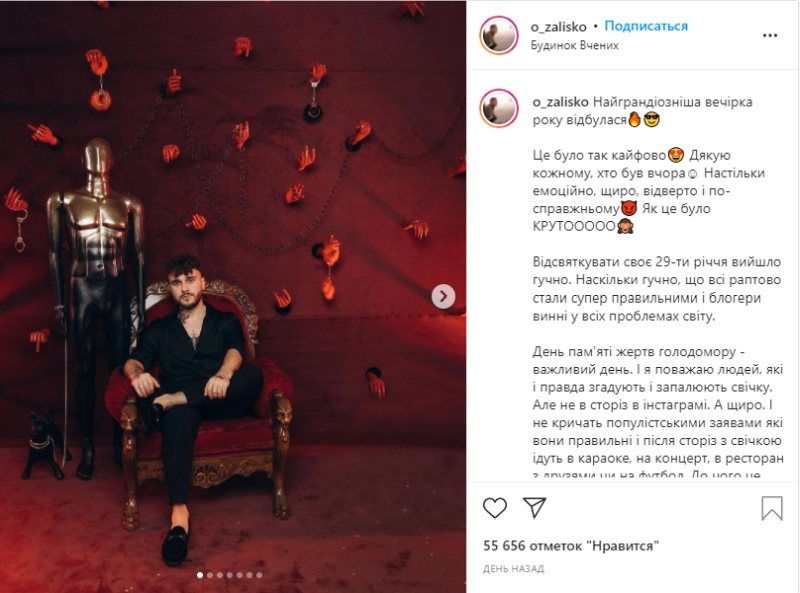This screenshot has width=800, height=593.
Task: Click the caption text about Голодомор memorial day
Action: pos(658,413)
